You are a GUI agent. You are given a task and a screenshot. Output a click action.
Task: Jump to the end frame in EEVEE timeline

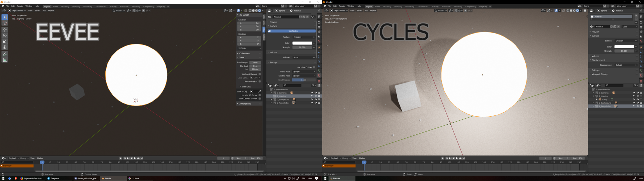(142, 158)
